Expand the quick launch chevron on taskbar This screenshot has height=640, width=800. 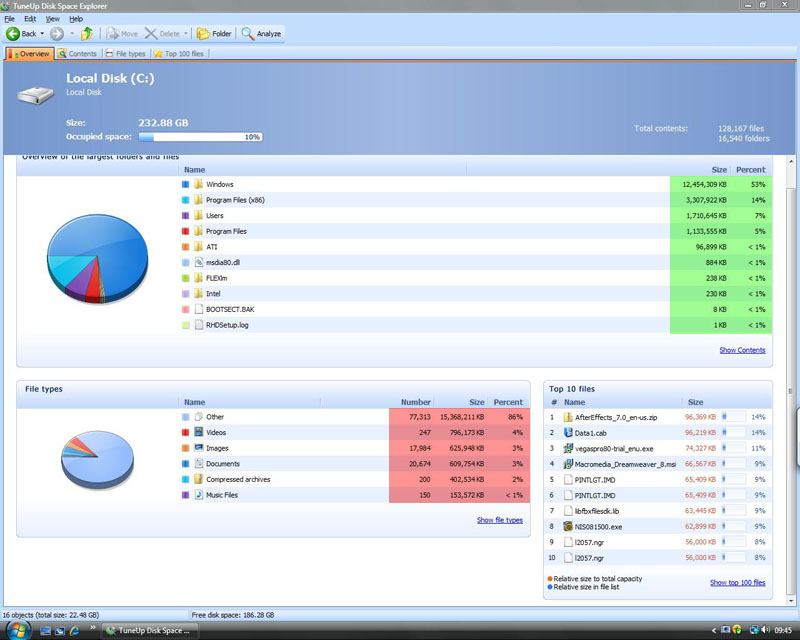pyautogui.click(x=92, y=627)
